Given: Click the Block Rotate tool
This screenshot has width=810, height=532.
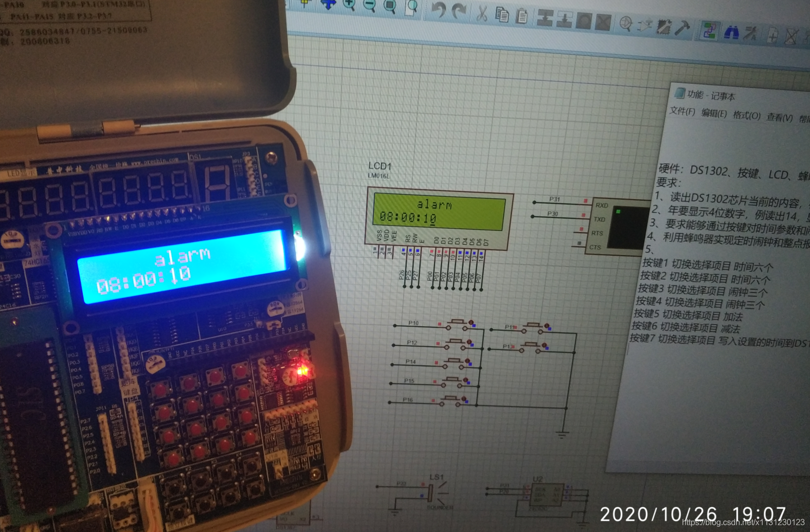Looking at the screenshot, I should tap(583, 21).
